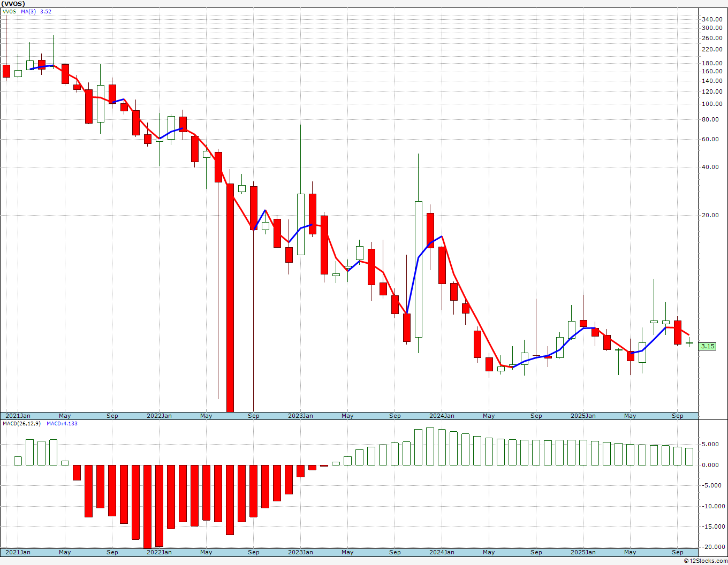Screen dimensions: 728x565
Task: Click the MACD(26,12,9) indicator label
Action: (x=21, y=423)
